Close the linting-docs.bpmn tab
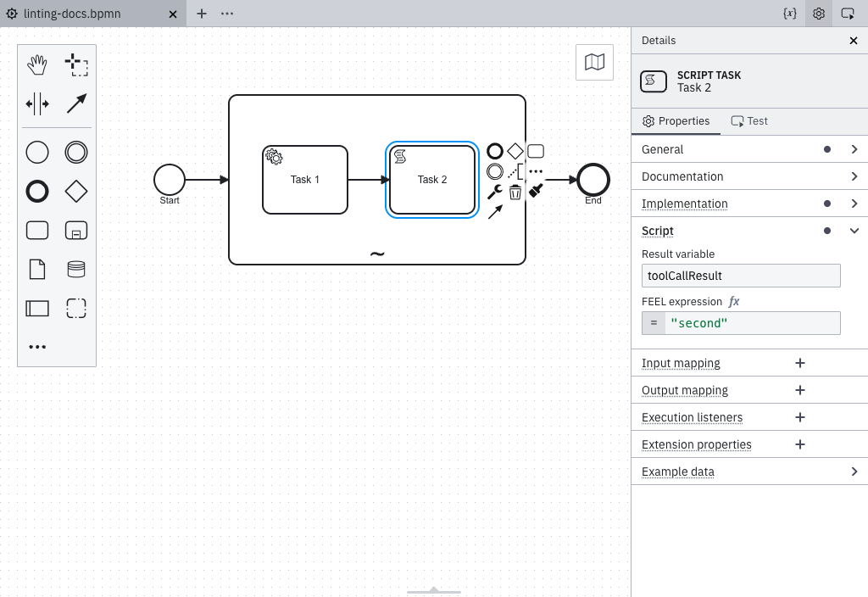The image size is (868, 597). [173, 14]
